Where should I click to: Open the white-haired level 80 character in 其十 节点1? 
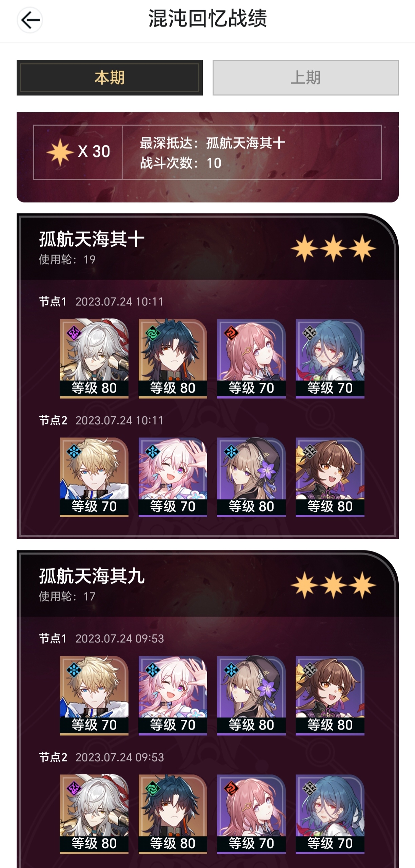tap(94, 358)
